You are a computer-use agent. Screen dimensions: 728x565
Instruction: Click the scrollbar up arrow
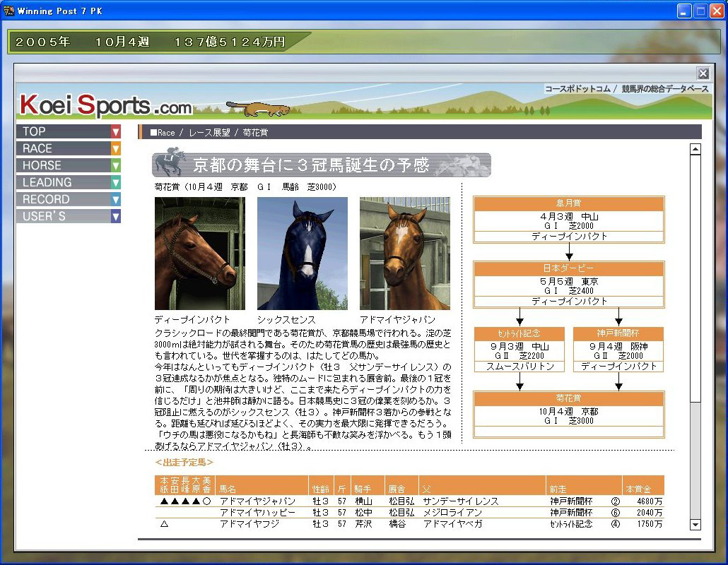(x=695, y=149)
